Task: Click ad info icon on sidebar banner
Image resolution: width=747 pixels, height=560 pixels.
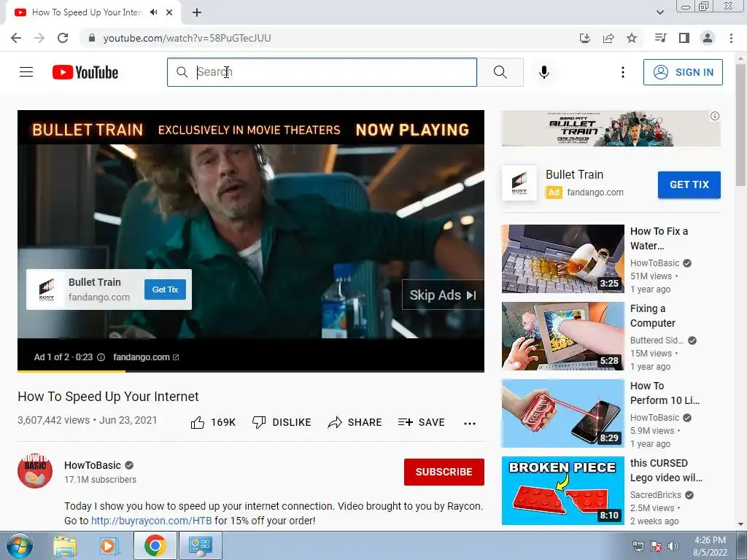Action: [715, 116]
